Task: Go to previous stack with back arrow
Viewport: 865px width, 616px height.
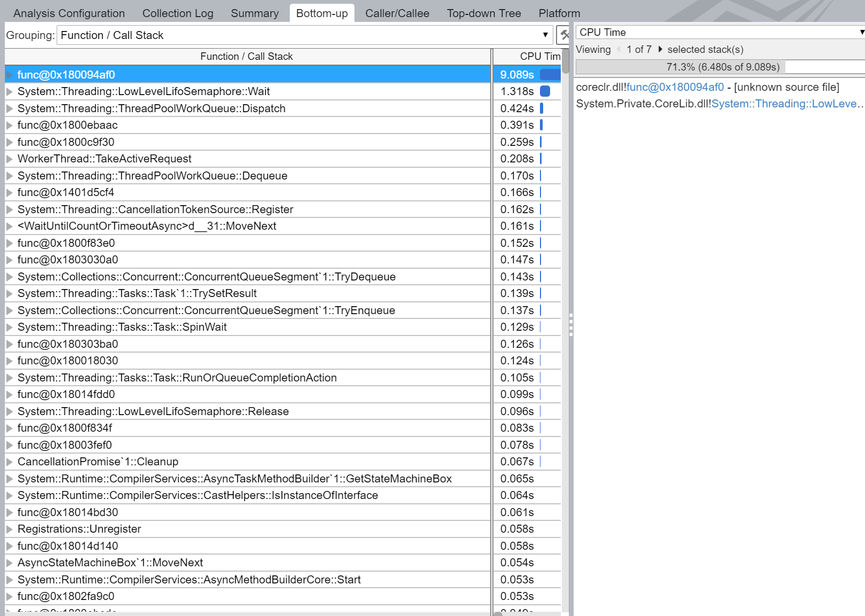Action: click(x=619, y=49)
